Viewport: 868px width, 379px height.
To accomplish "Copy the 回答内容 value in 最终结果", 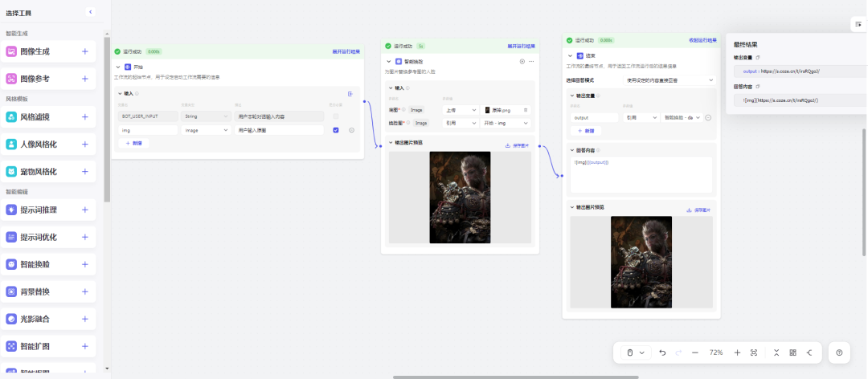I will (x=758, y=86).
